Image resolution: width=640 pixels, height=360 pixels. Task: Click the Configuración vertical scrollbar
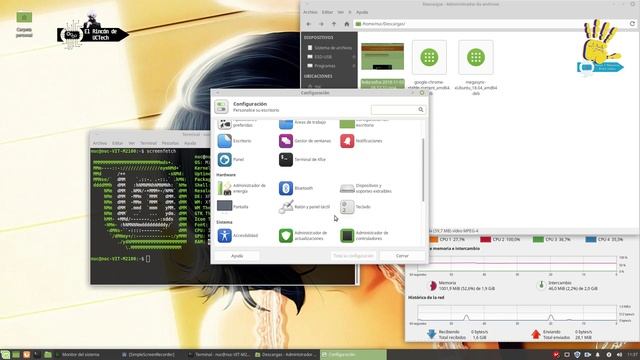pos(423,169)
